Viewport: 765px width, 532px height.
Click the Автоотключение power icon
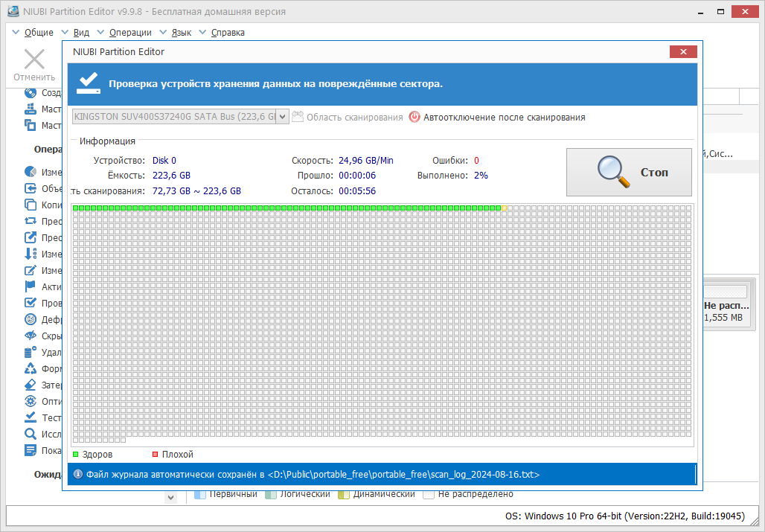(x=414, y=117)
